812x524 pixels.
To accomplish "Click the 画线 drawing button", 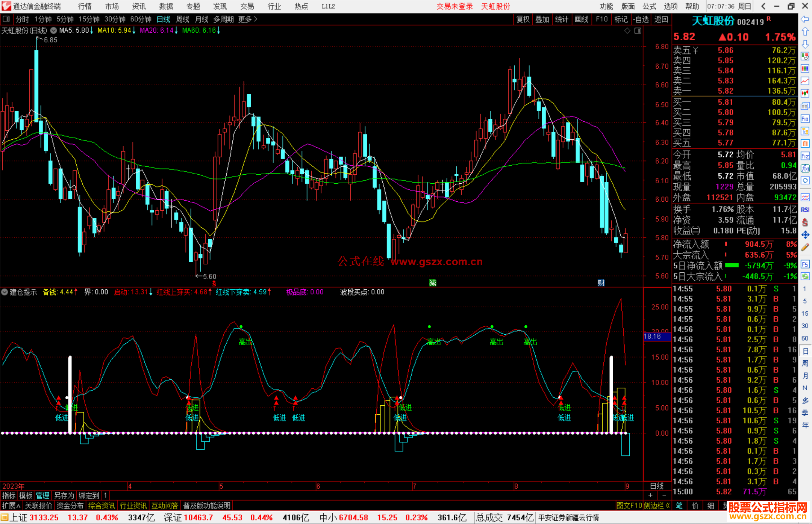I will (x=582, y=19).
